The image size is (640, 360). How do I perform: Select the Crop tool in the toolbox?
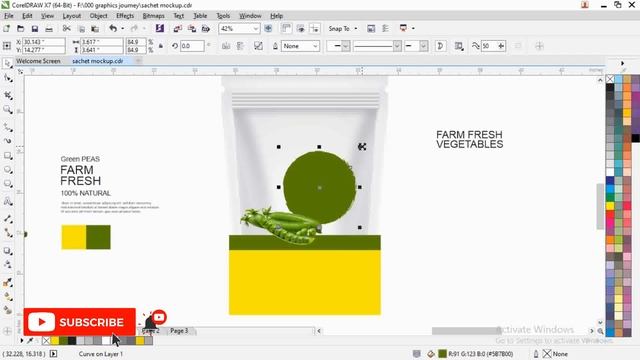tap(7, 95)
